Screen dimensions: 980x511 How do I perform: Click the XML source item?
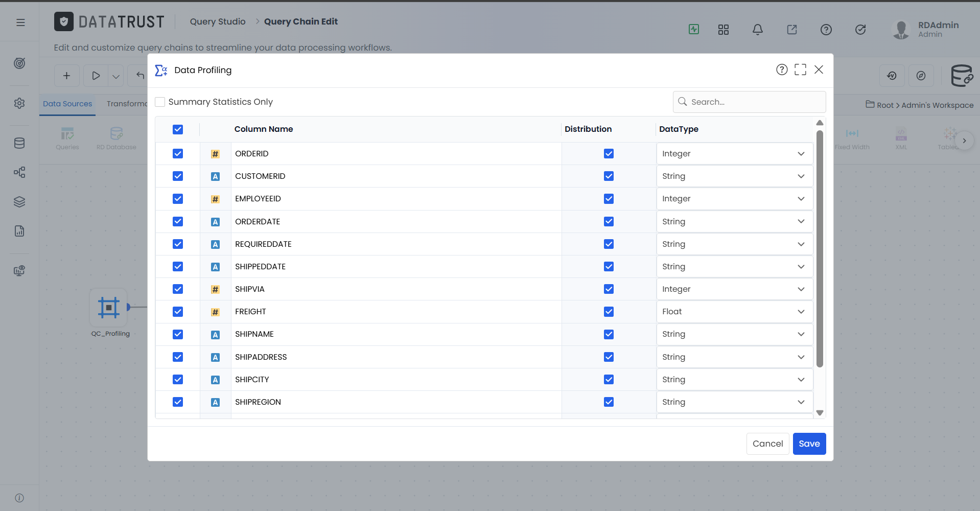(901, 138)
